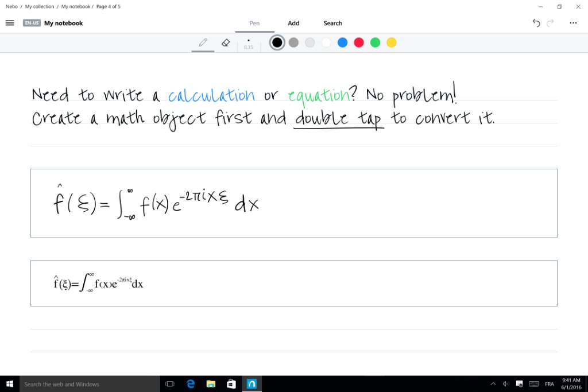Select the blue ink color swatch

342,42
